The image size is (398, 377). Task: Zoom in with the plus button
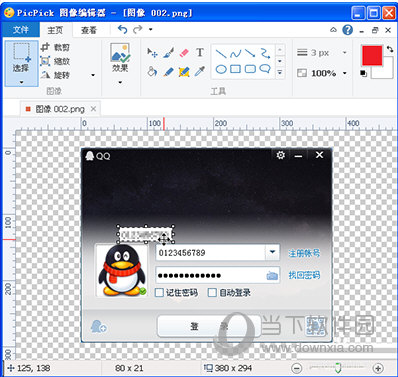(x=378, y=368)
